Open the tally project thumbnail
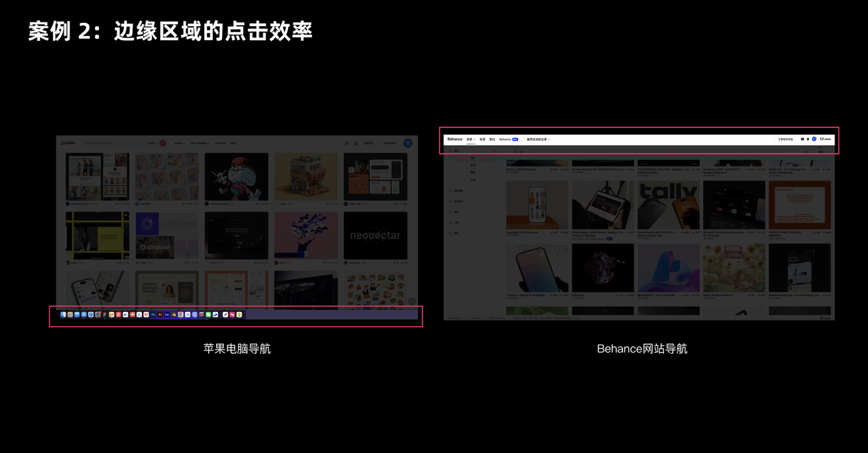 [668, 205]
